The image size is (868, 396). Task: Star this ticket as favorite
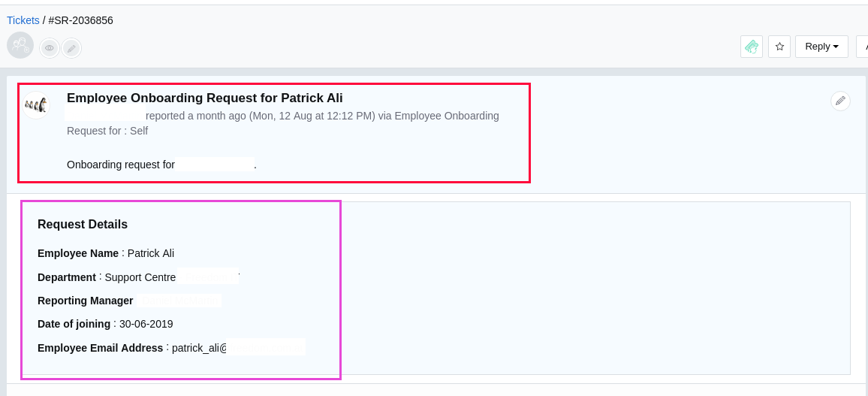pos(779,47)
